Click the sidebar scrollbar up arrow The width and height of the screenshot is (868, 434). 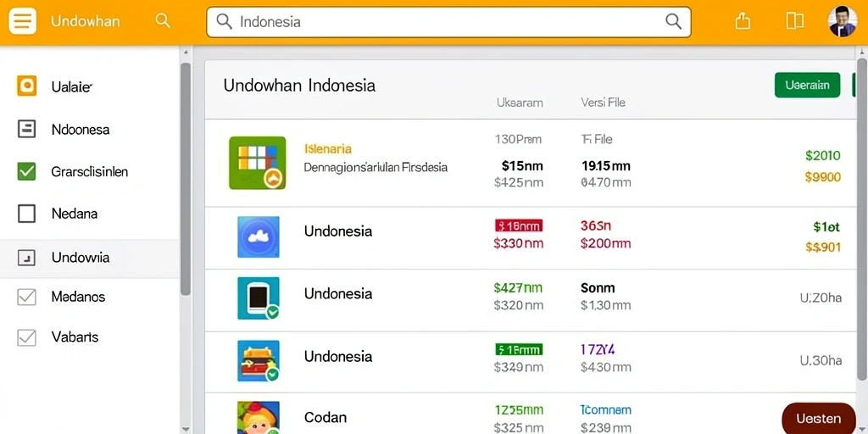(186, 52)
